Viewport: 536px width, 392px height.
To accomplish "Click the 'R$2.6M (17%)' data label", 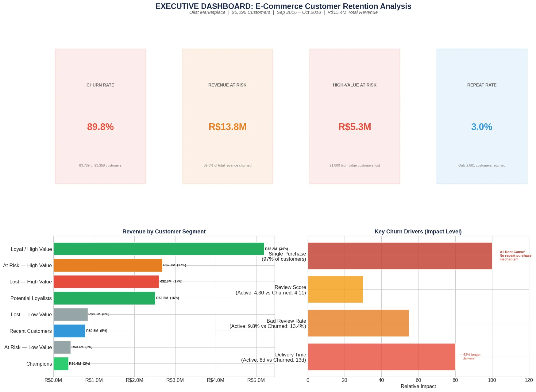I will pyautogui.click(x=171, y=281).
